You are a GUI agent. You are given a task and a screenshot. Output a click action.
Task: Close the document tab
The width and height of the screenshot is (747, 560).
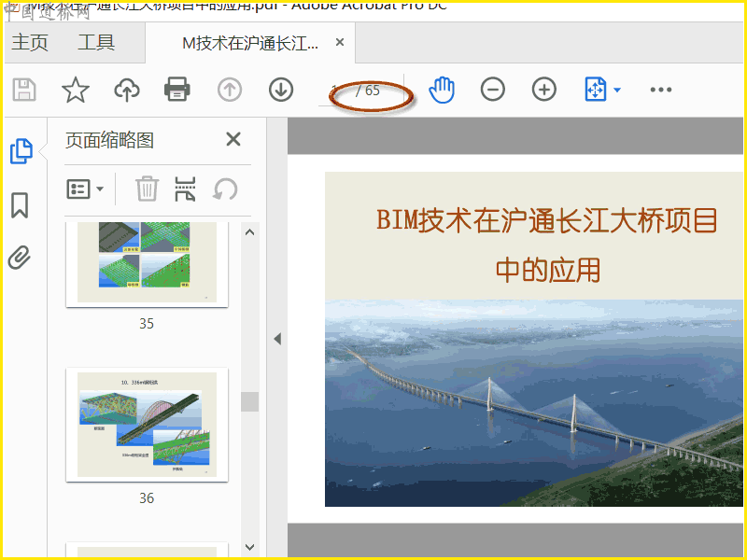[340, 42]
